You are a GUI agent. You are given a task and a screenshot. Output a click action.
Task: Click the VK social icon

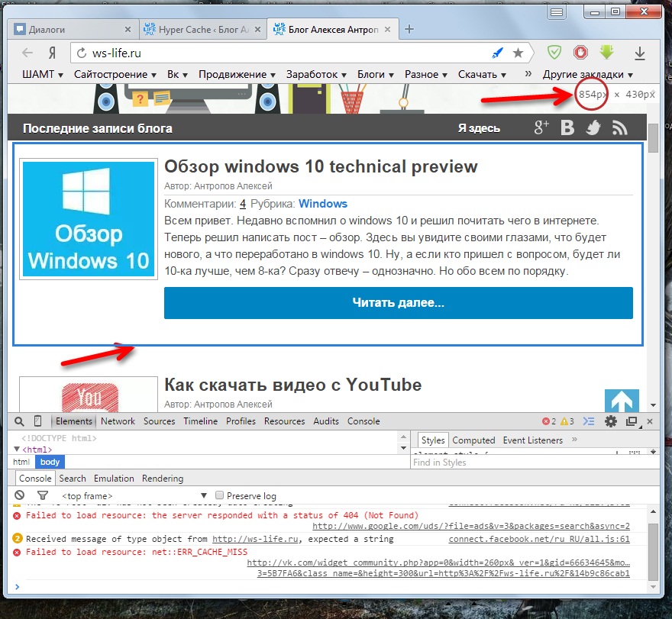[567, 127]
